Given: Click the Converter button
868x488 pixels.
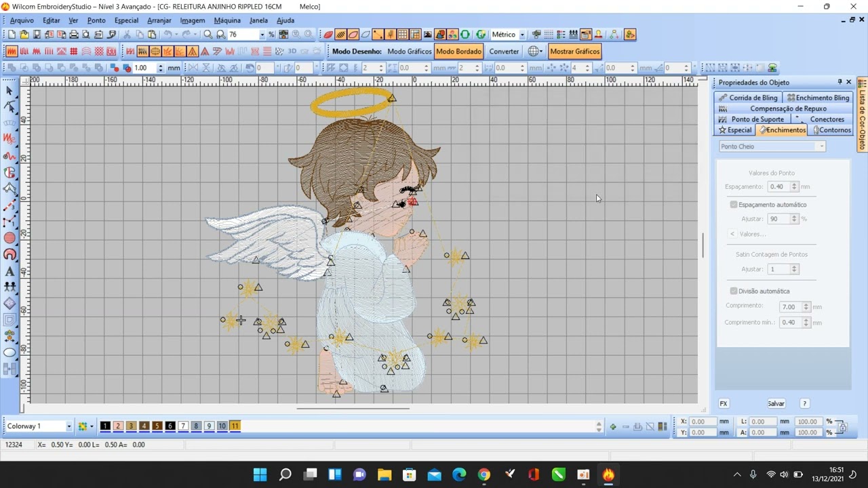Looking at the screenshot, I should pos(504,52).
